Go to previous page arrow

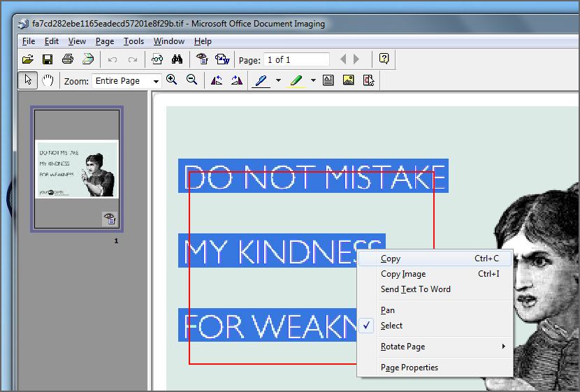343,59
